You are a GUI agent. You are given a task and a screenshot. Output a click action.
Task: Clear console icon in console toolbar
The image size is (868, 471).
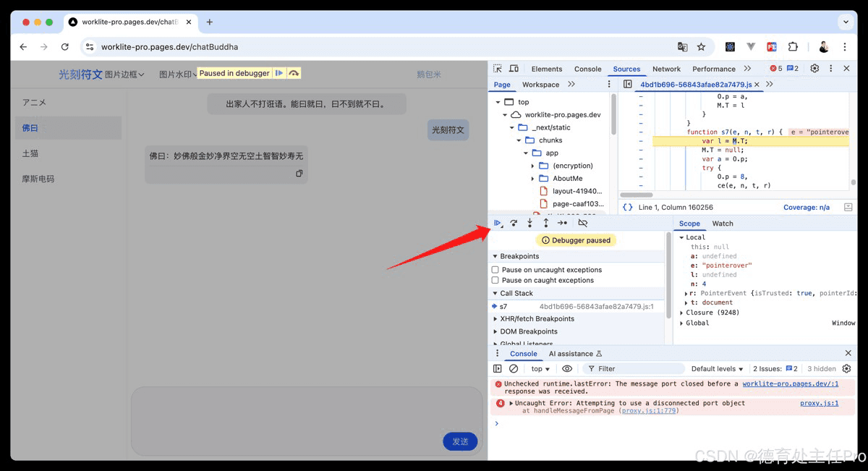point(514,369)
